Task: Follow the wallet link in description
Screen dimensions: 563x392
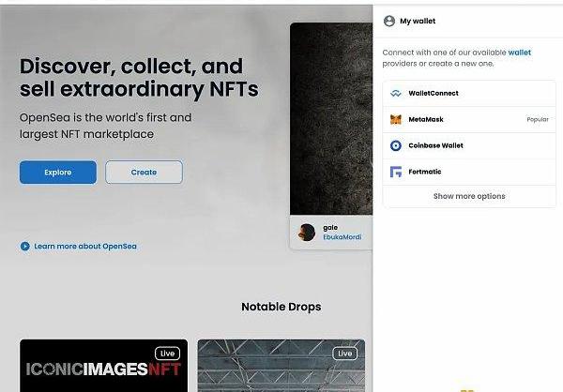Action: (x=519, y=53)
